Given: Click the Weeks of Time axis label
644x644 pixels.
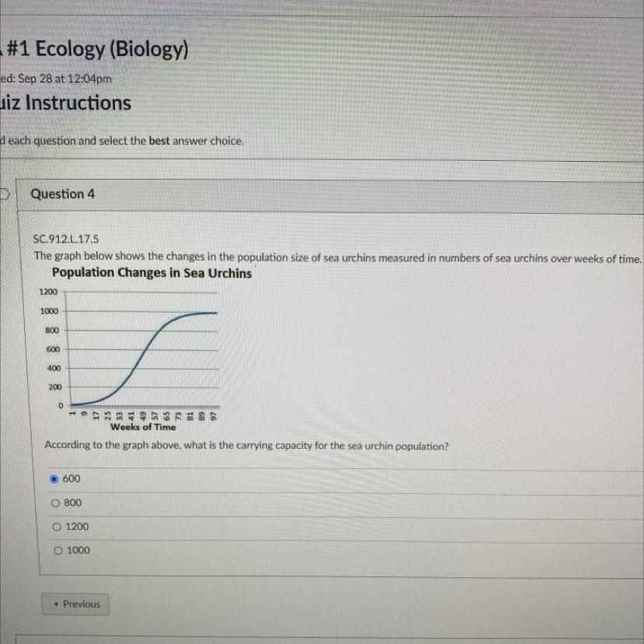Looking at the screenshot, I should point(143,427).
